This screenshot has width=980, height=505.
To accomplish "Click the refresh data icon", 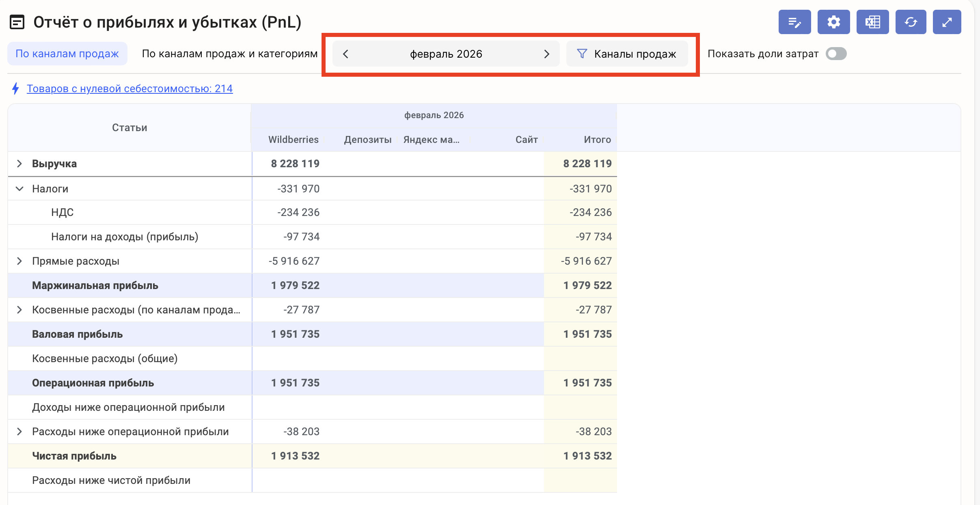I will click(911, 22).
